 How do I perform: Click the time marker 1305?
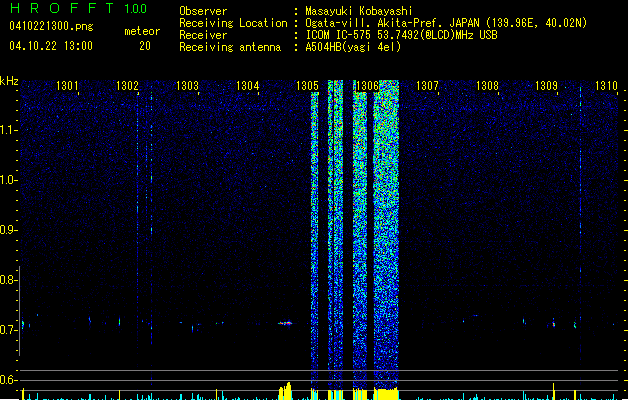[307, 86]
